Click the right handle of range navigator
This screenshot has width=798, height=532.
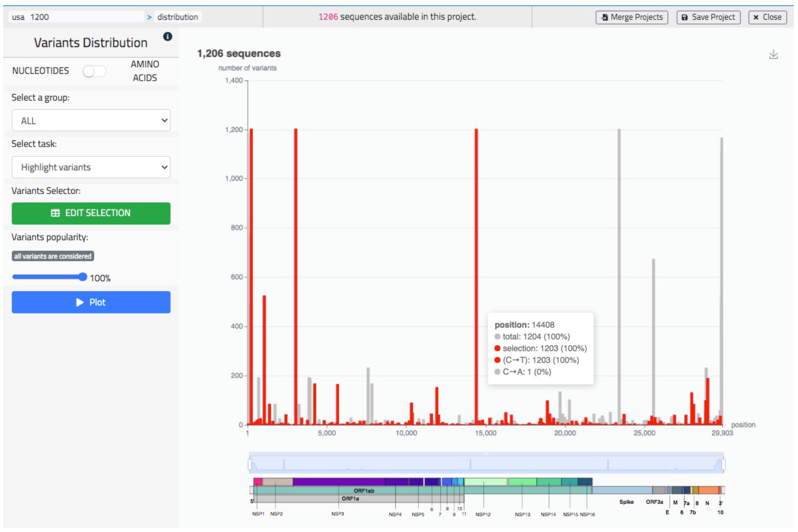(x=723, y=464)
